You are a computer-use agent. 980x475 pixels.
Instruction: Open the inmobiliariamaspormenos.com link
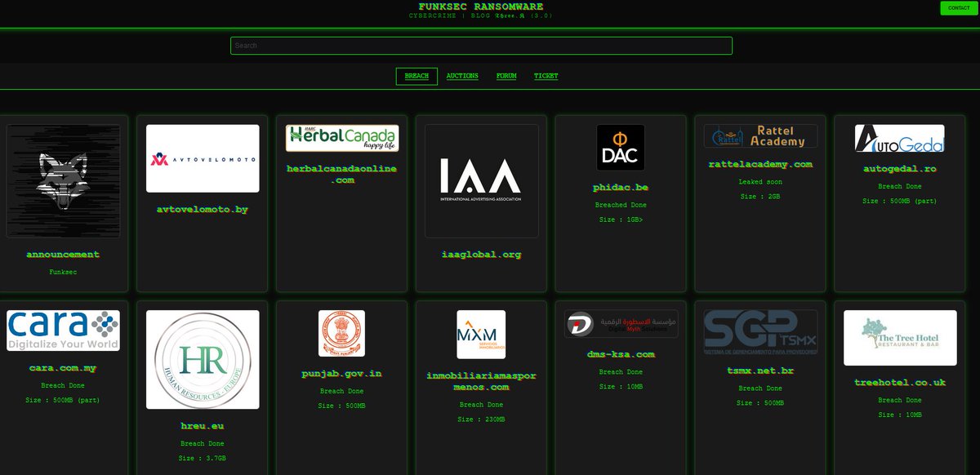coord(482,381)
